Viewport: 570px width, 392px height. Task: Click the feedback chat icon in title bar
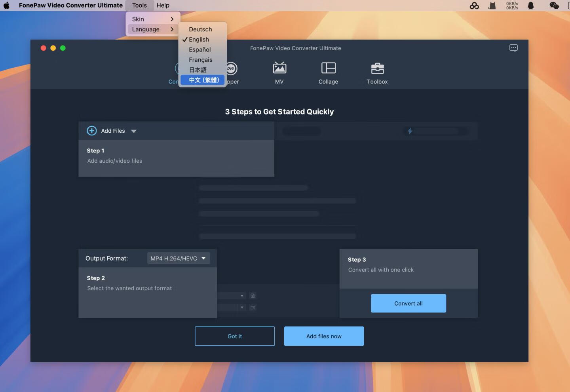coord(513,48)
